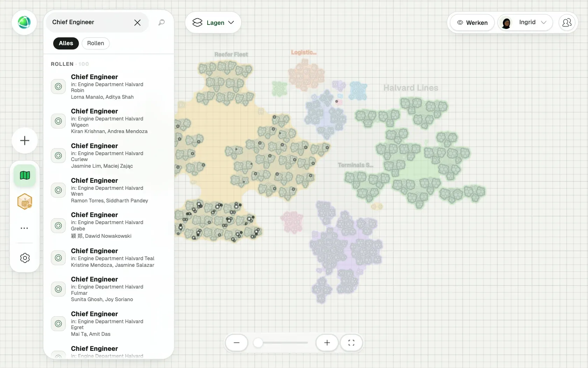
Task: Open the people icon at top right
Action: coord(567,22)
